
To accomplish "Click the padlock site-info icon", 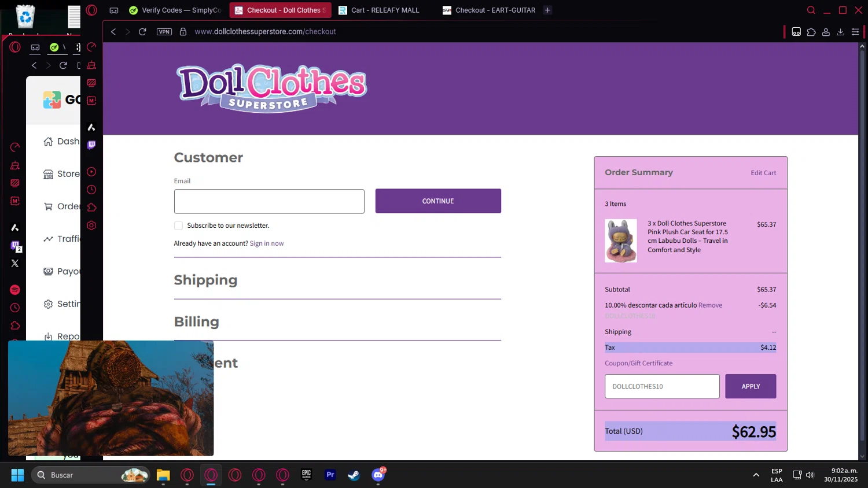I will [x=183, y=32].
